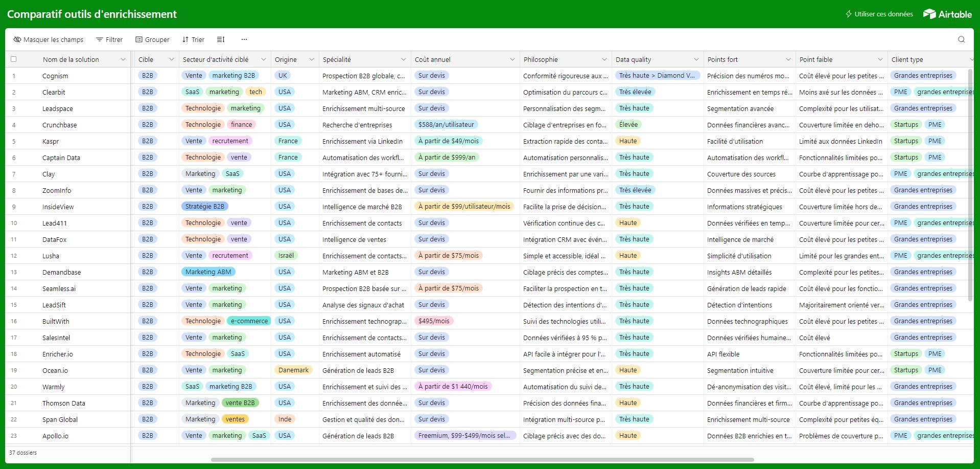Select the Clearbit cell
The width and height of the screenshot is (980, 469).
click(54, 92)
